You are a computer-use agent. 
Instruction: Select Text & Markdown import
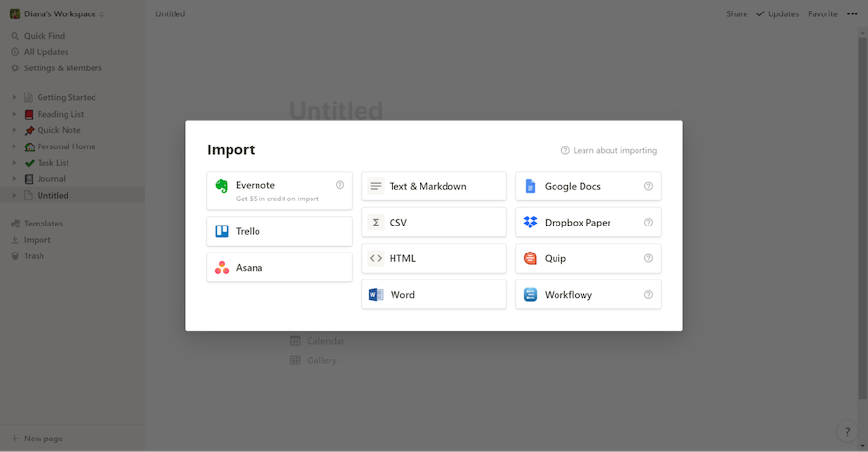pyautogui.click(x=433, y=186)
